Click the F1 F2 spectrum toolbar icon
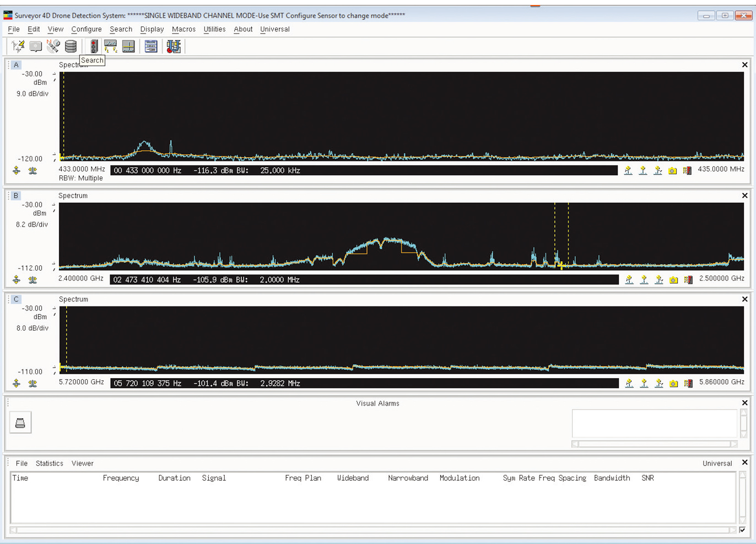 [x=110, y=46]
